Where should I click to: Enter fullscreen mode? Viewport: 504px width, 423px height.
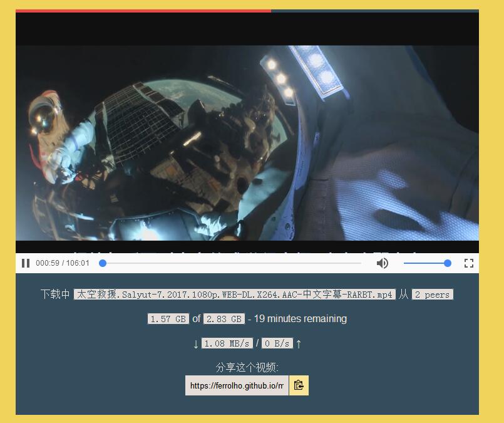tap(468, 263)
